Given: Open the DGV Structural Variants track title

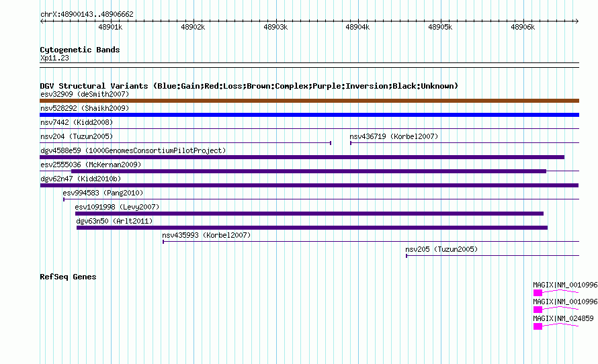Looking at the screenshot, I should pos(249,86).
